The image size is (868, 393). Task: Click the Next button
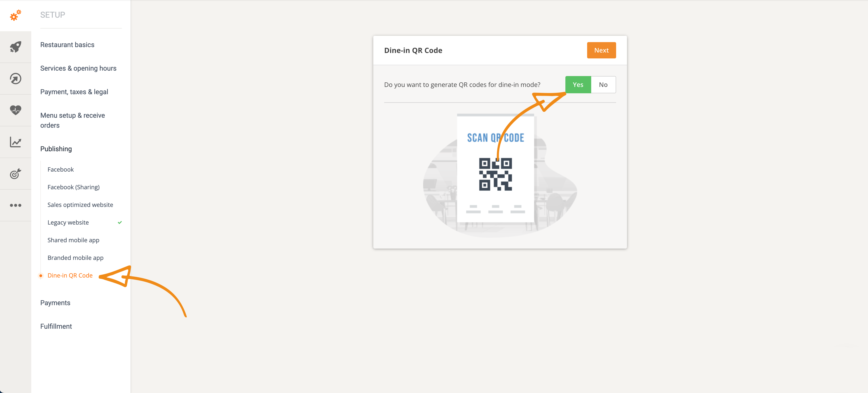coord(601,50)
